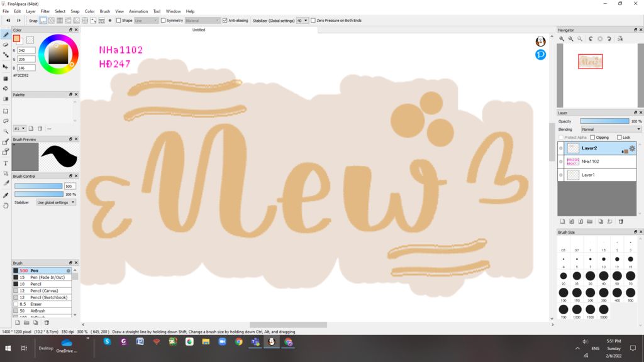Adjust the brush size slider in Brush Control
Image resolution: width=644 pixels, height=362 pixels.
(x=38, y=186)
